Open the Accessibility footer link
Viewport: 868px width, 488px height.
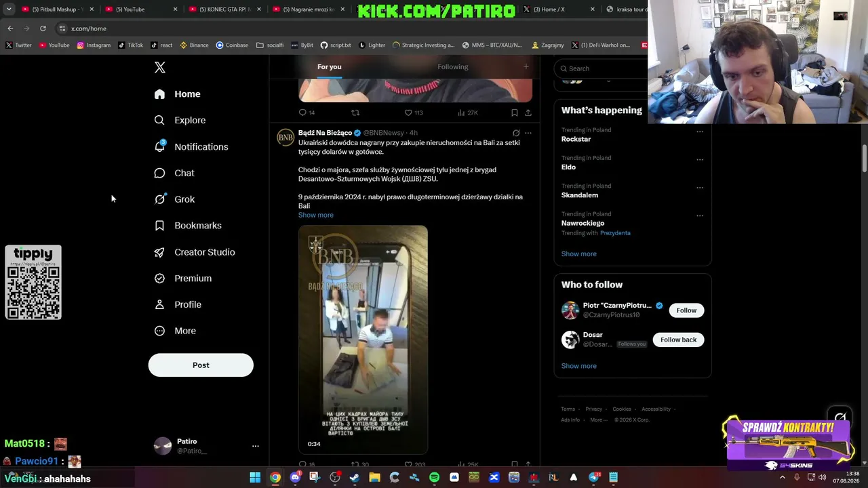point(656,409)
